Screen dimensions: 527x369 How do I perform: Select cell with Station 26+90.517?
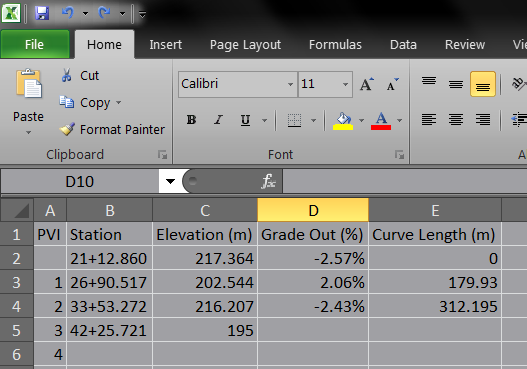110,282
